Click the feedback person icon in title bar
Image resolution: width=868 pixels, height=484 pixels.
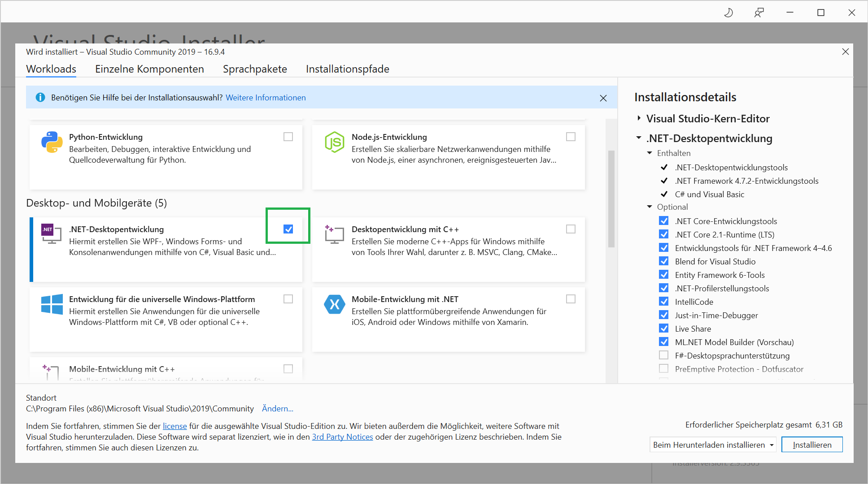759,13
